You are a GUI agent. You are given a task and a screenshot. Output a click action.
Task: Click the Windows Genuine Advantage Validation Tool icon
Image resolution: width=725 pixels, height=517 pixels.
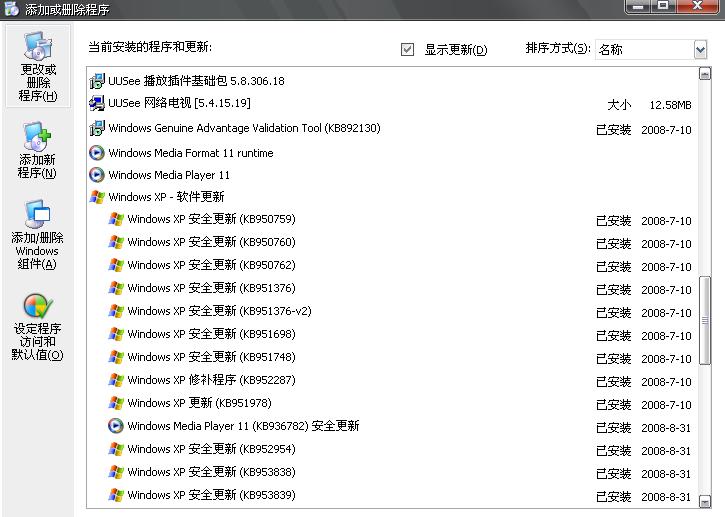pos(97,128)
